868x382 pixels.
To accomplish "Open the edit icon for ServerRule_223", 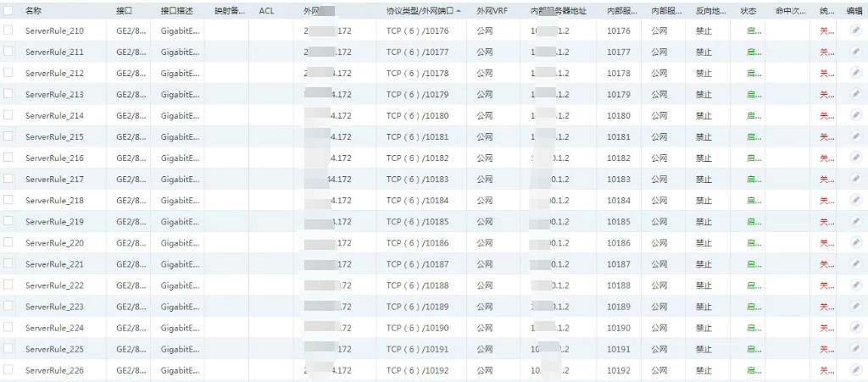I will tap(856, 307).
